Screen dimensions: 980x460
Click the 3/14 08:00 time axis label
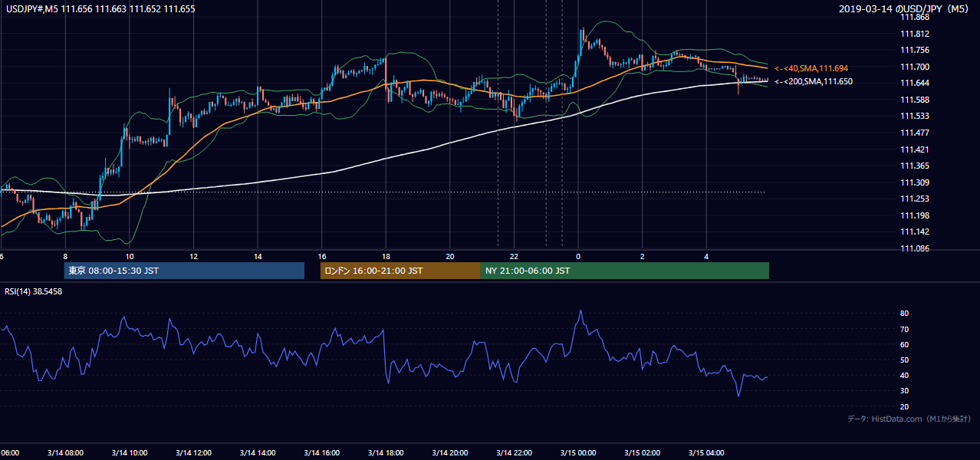[x=65, y=452]
